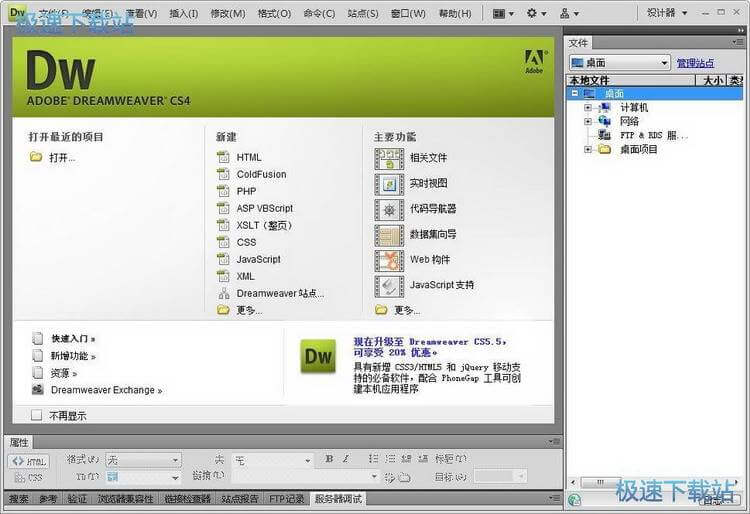This screenshot has height=514, width=750.
Task: Open the 插入(I) menu
Action: coord(184,13)
